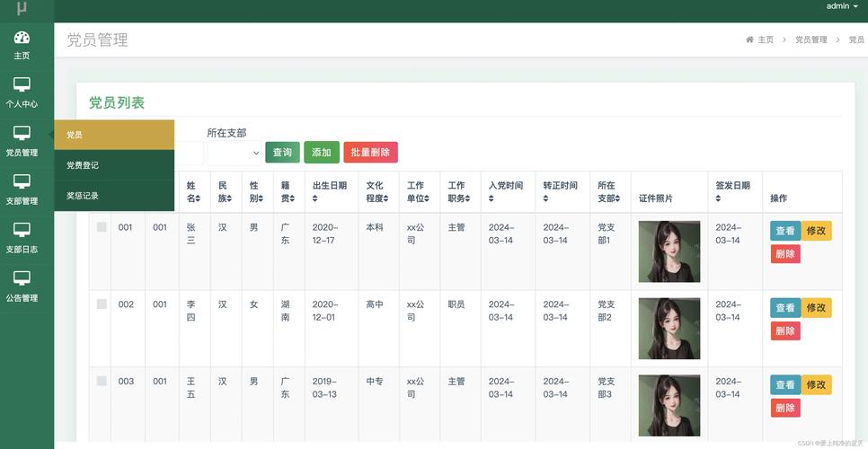The width and height of the screenshot is (868, 449).
Task: Click 修改 for 张三 row
Action: (816, 231)
